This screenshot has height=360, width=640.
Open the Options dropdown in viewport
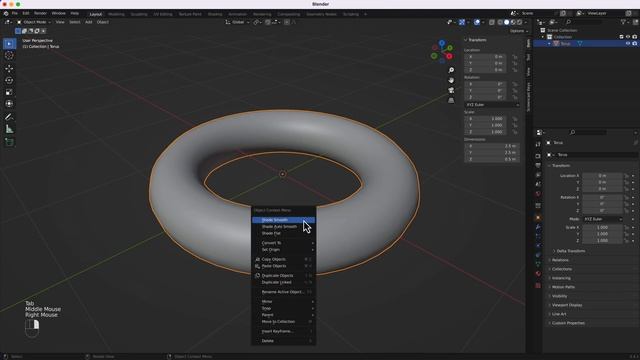pos(518,31)
